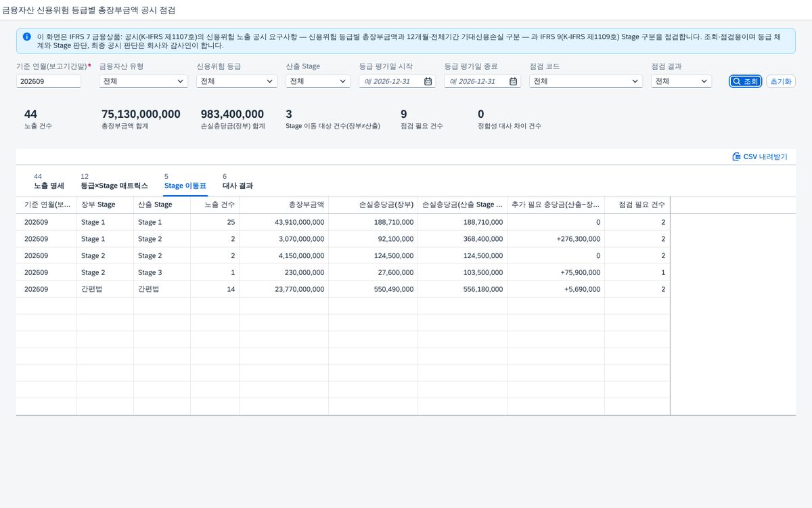Viewport: 812px width, 508px height.
Task: Click the 3,070,000,000 gross amount cell
Action: click(x=284, y=239)
